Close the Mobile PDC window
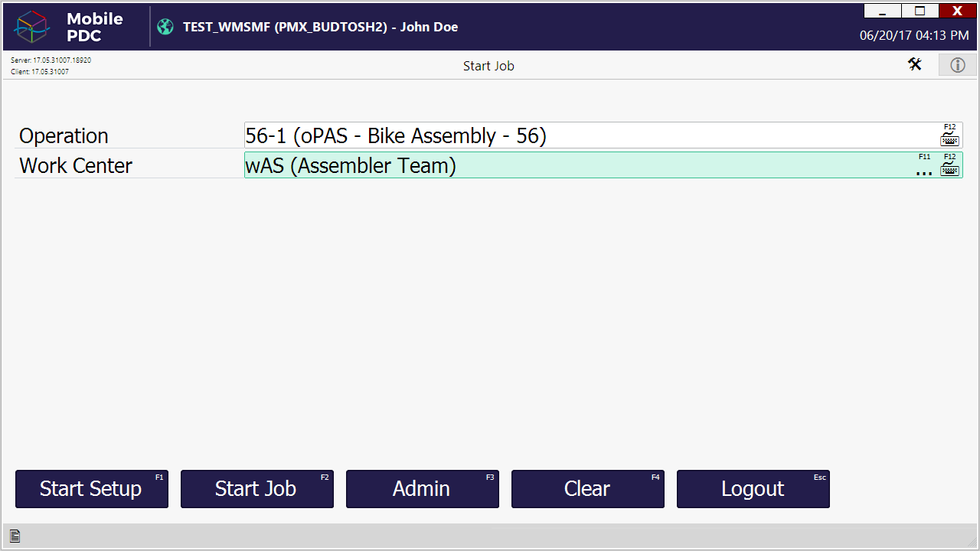 [957, 11]
